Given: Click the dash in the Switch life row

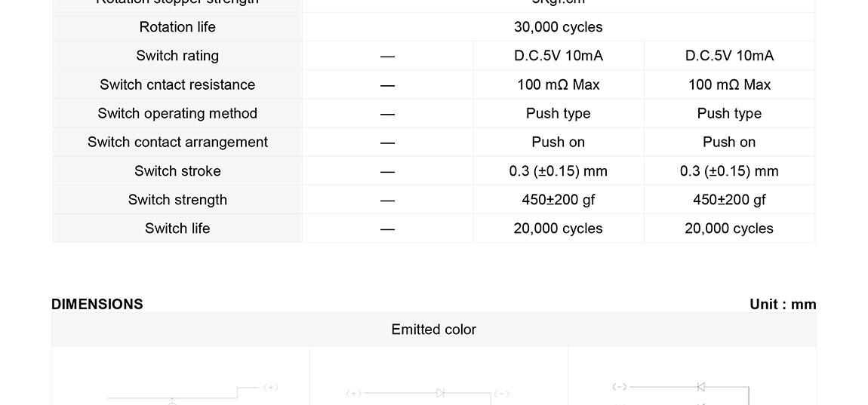Looking at the screenshot, I should pos(387,229).
